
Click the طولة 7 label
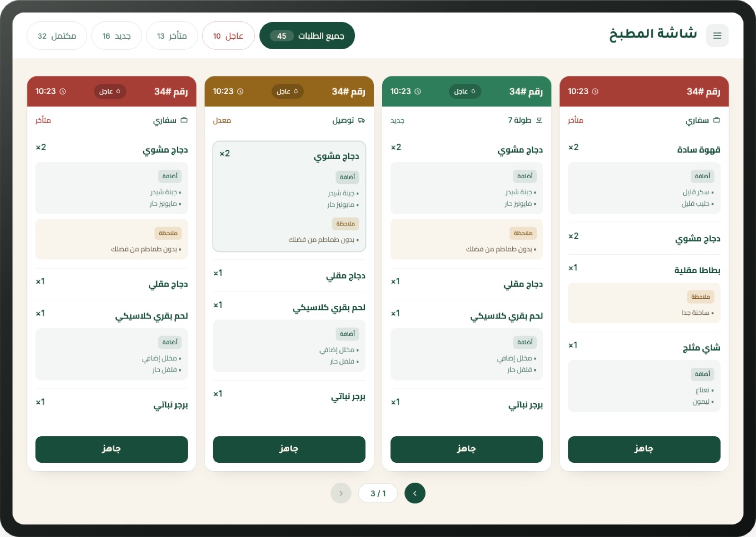pyautogui.click(x=520, y=120)
